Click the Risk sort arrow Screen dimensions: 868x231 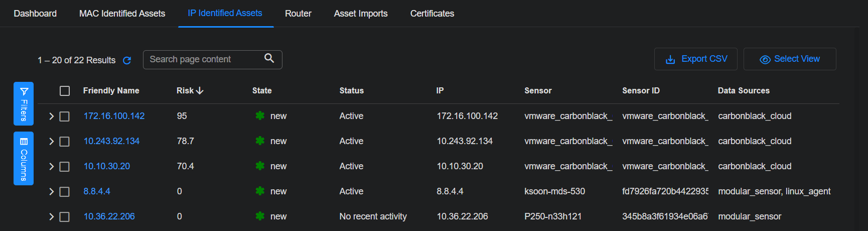(x=200, y=90)
